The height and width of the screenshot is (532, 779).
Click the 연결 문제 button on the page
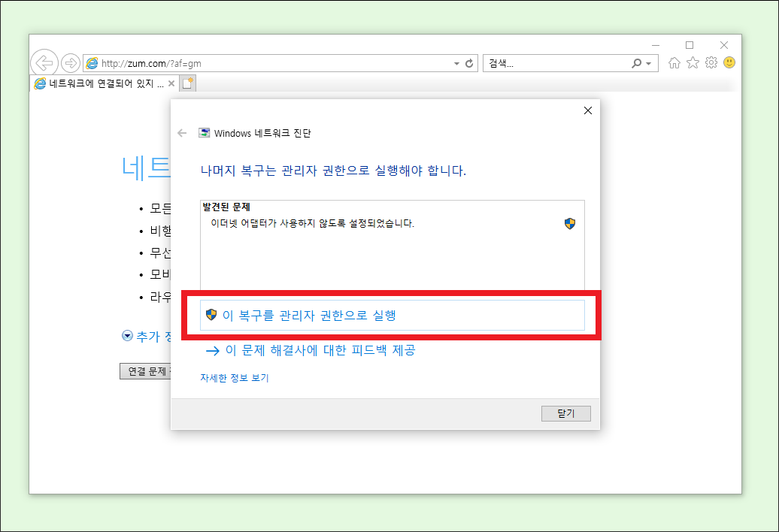(145, 371)
